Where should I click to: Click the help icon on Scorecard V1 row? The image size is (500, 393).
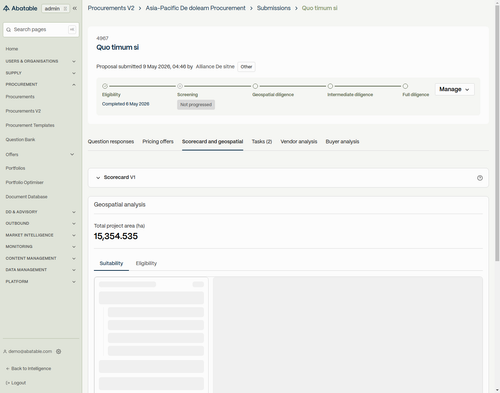point(480,178)
